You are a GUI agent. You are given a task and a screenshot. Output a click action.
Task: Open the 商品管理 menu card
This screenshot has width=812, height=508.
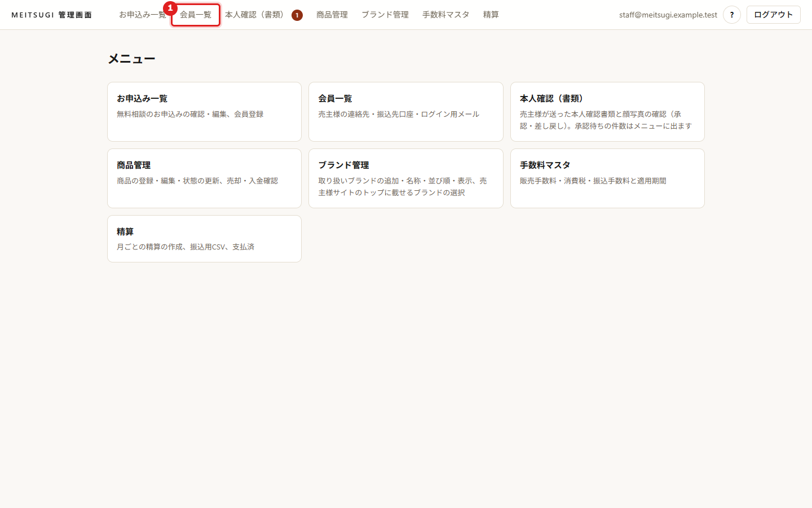(204, 178)
